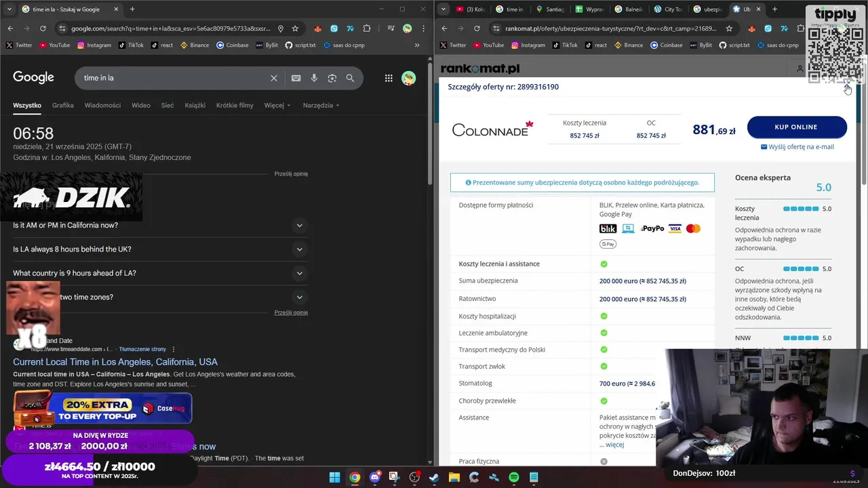Switch to the 'Krótkie filmy' search tab

pyautogui.click(x=235, y=105)
